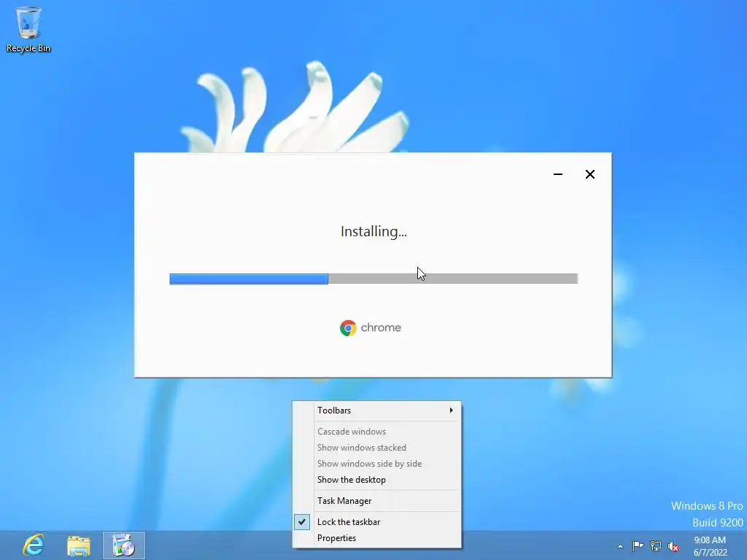
Task: Show hidden tray icons arrow
Action: pos(620,546)
